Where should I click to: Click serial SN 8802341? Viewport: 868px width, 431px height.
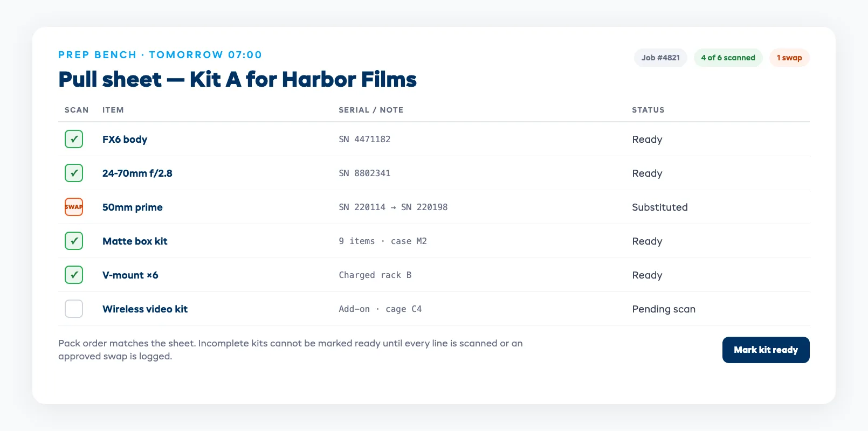pyautogui.click(x=364, y=173)
